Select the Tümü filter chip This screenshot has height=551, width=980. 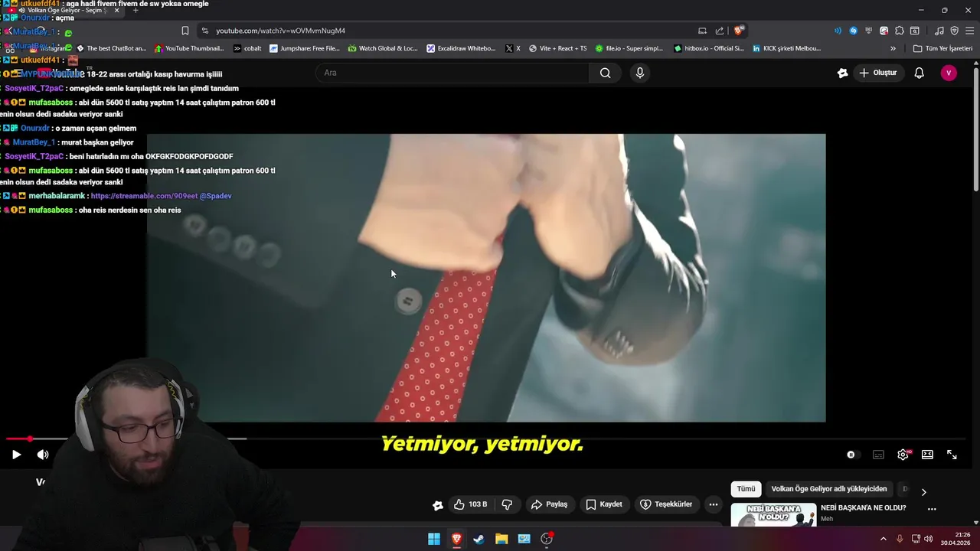pos(746,489)
